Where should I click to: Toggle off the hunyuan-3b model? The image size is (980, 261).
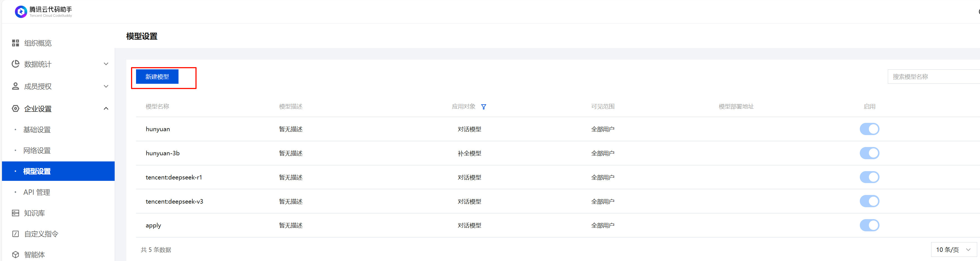pyautogui.click(x=869, y=153)
